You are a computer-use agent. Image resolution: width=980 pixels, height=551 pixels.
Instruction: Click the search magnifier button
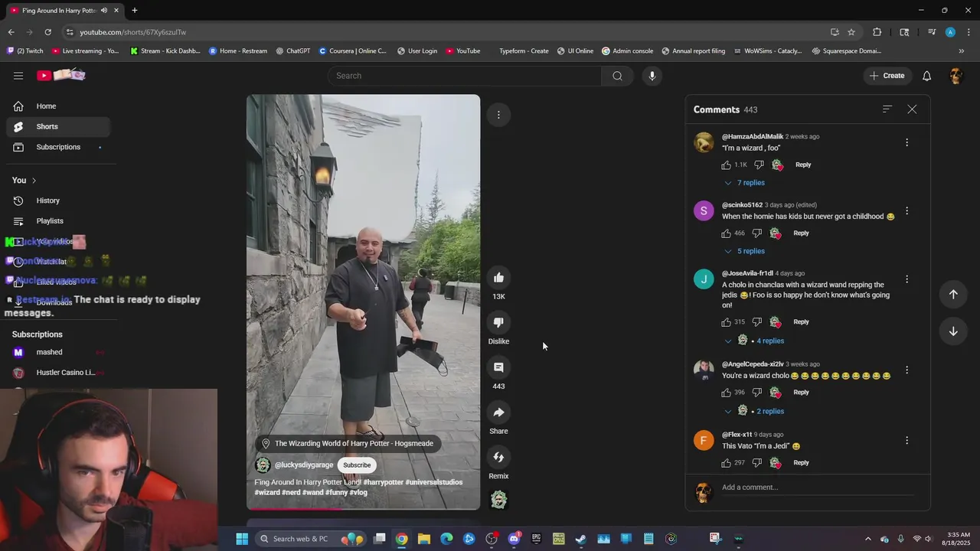point(617,76)
